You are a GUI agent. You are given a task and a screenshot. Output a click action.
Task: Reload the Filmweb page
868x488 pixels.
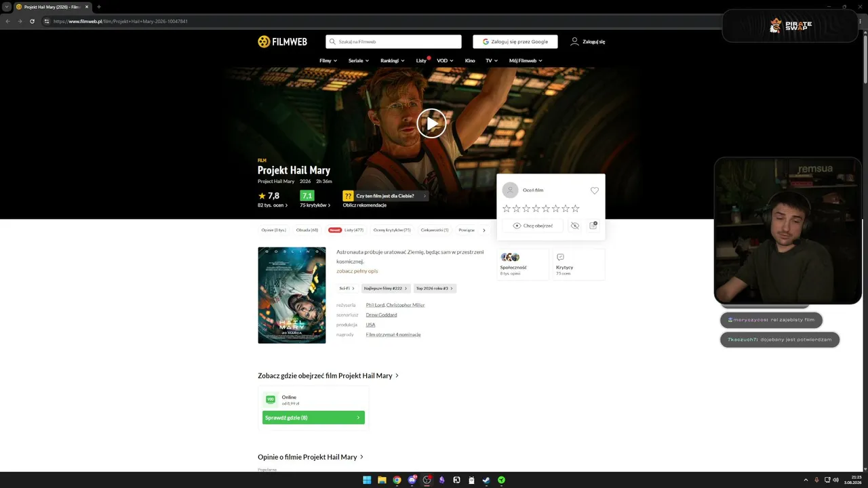point(32,22)
